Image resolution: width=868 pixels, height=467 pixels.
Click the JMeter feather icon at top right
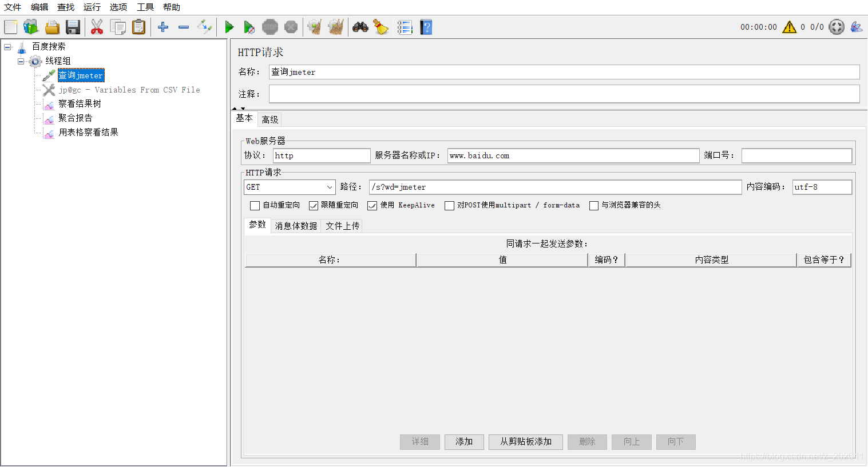pyautogui.click(x=857, y=27)
